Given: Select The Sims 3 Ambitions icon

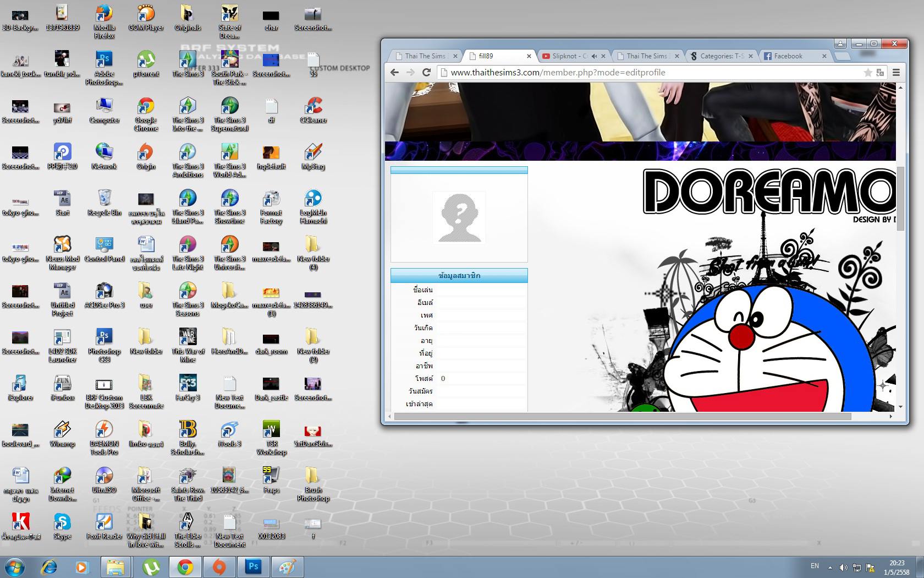Looking at the screenshot, I should coord(188,161).
